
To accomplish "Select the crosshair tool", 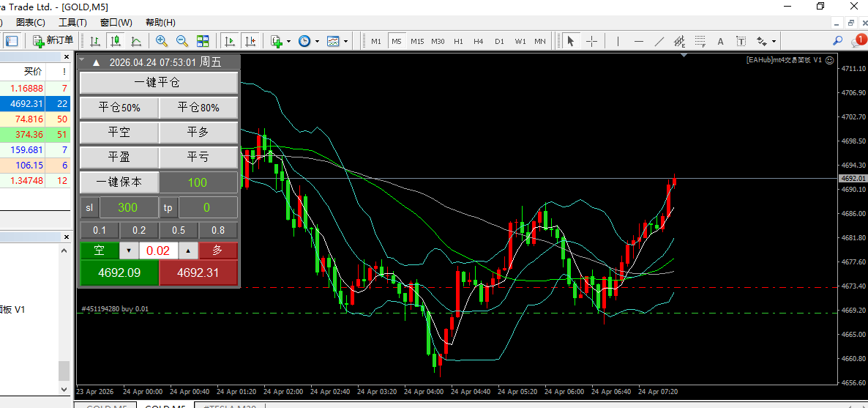I will click(591, 41).
